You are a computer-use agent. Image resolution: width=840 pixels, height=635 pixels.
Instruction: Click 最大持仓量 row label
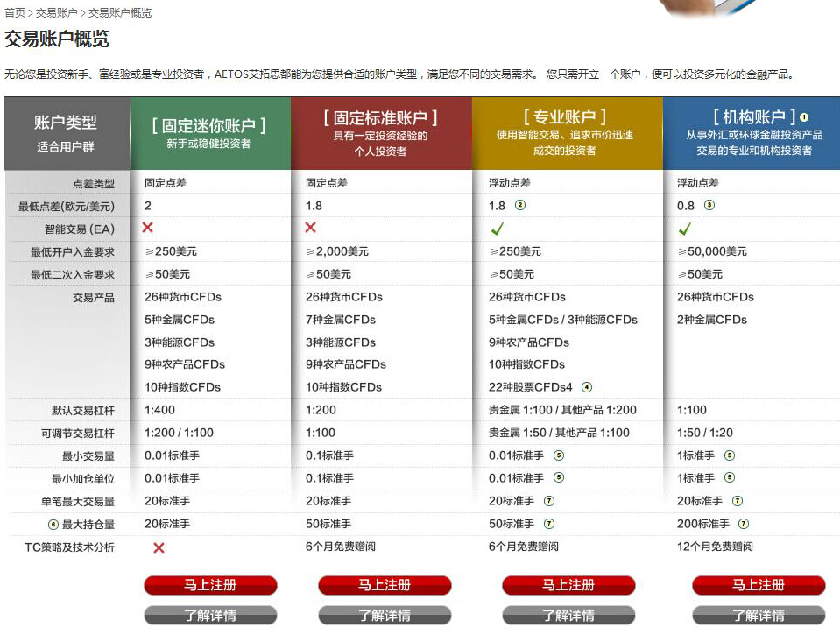88,524
